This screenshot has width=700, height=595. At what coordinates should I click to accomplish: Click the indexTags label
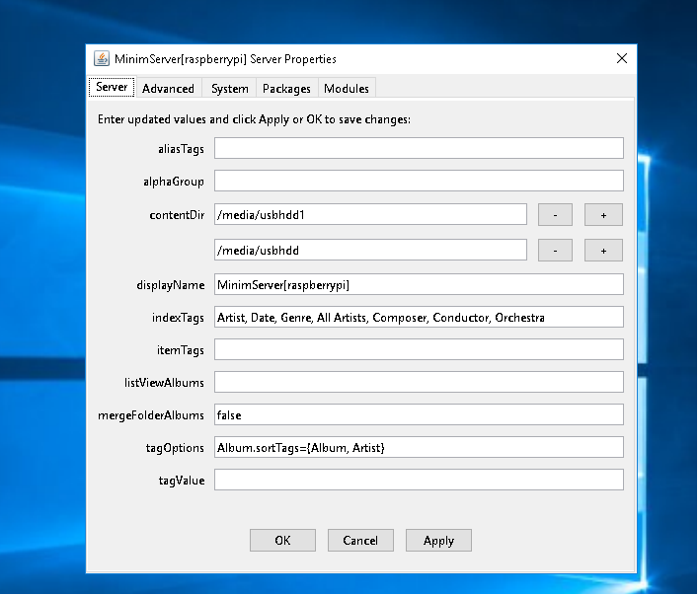179,318
